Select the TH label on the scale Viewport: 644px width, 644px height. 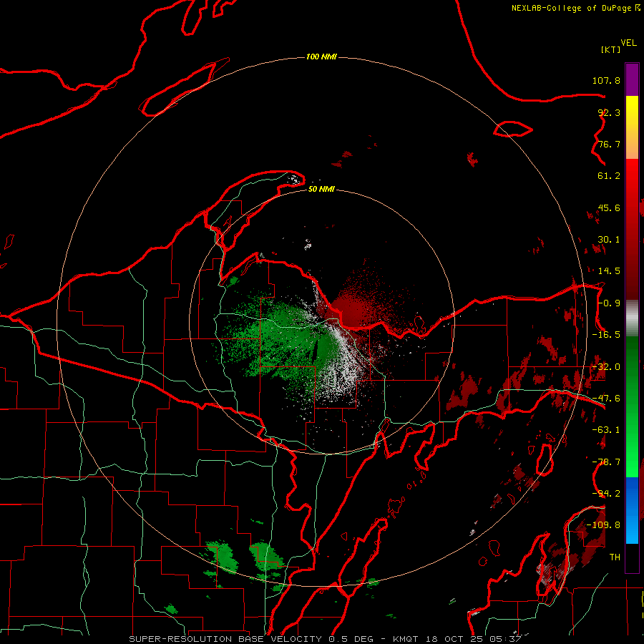[615, 557]
